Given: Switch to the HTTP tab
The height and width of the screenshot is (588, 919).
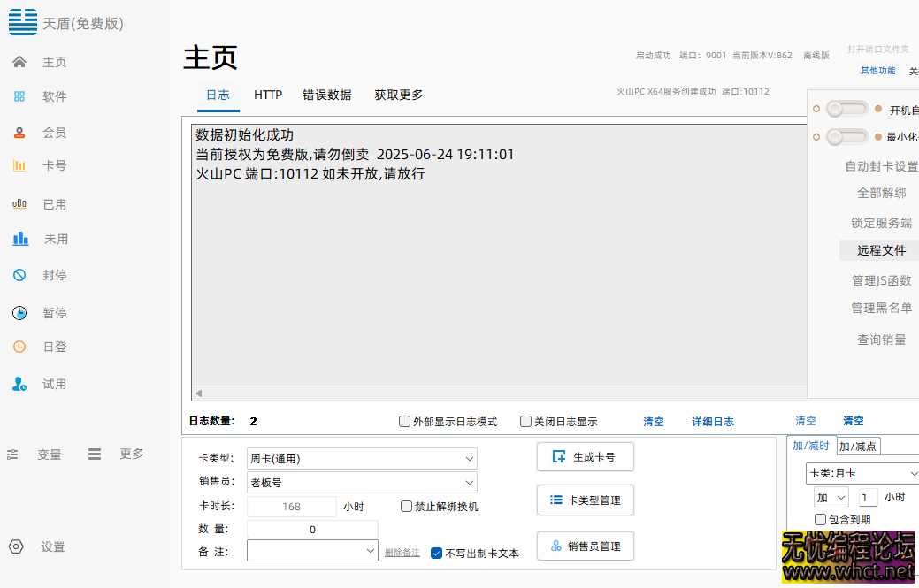Looking at the screenshot, I should [268, 95].
